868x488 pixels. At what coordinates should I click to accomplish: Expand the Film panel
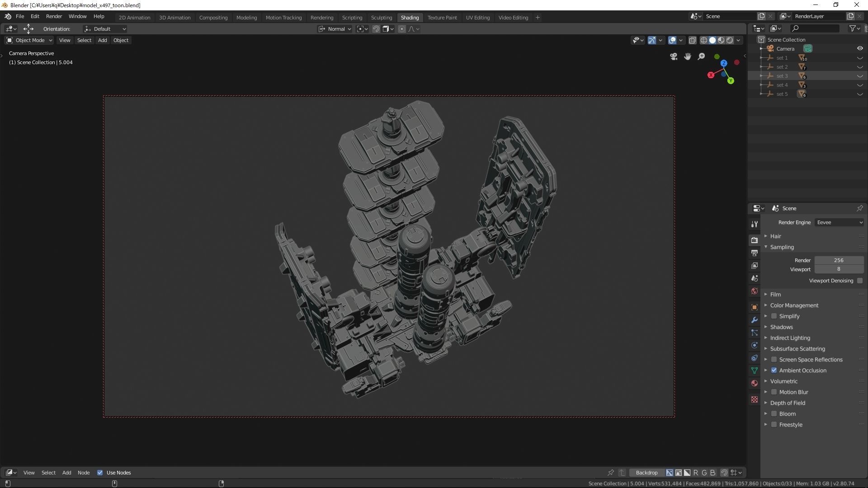coord(766,294)
